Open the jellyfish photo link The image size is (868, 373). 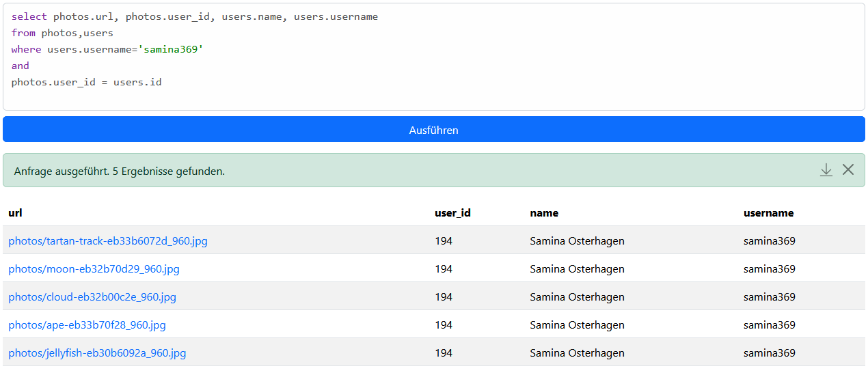[x=97, y=353]
